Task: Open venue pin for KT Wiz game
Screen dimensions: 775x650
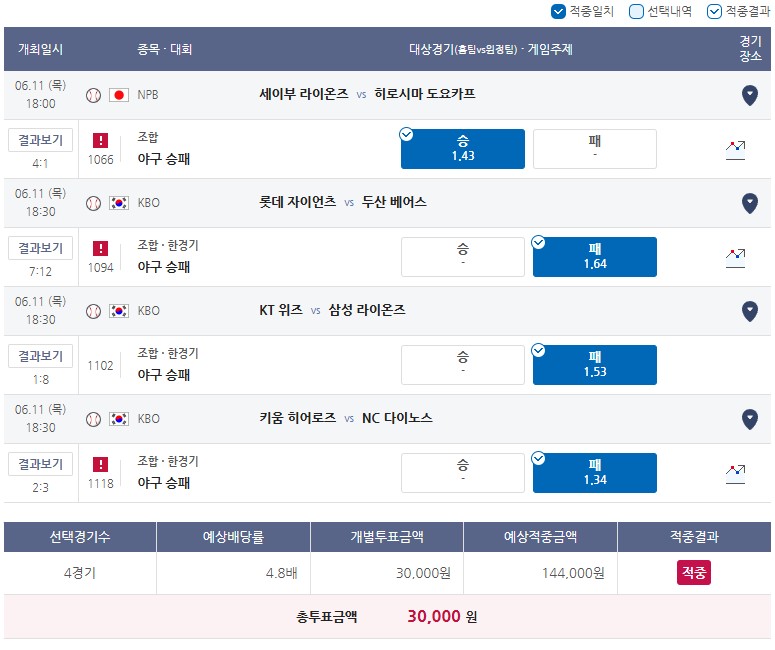Action: pyautogui.click(x=750, y=311)
